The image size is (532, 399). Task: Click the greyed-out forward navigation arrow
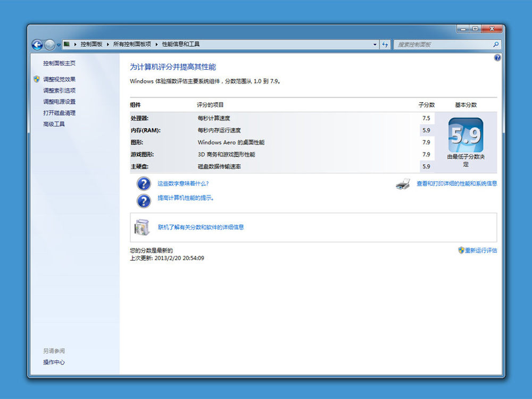click(49, 45)
